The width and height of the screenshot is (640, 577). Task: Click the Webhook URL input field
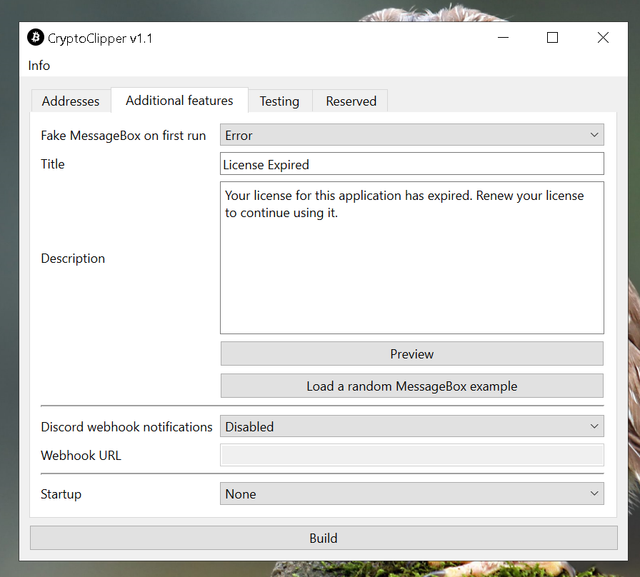point(412,455)
